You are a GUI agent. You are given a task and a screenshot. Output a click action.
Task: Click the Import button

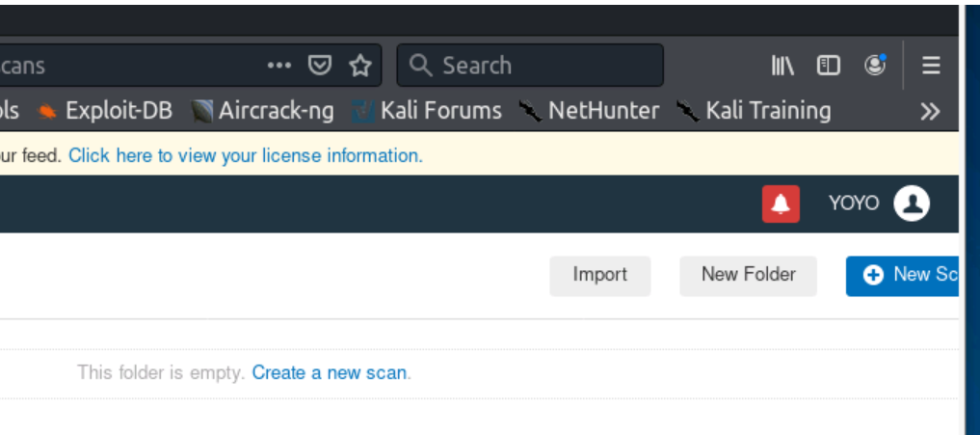pos(599,275)
